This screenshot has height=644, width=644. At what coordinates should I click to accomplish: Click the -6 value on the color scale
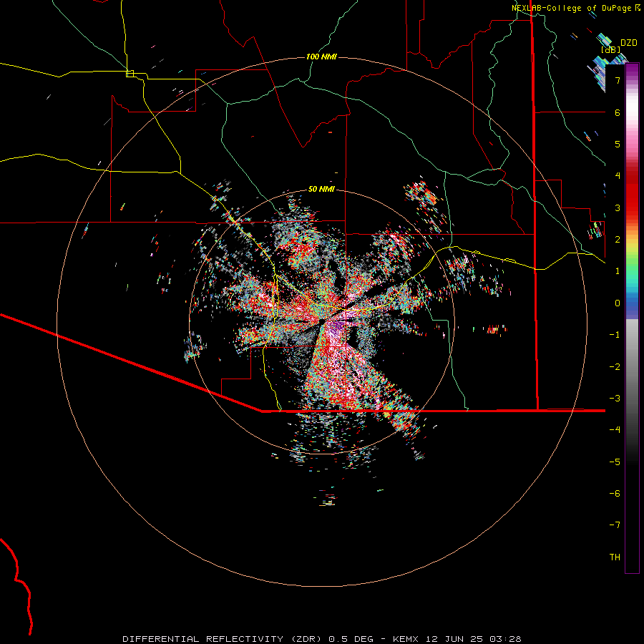[615, 494]
